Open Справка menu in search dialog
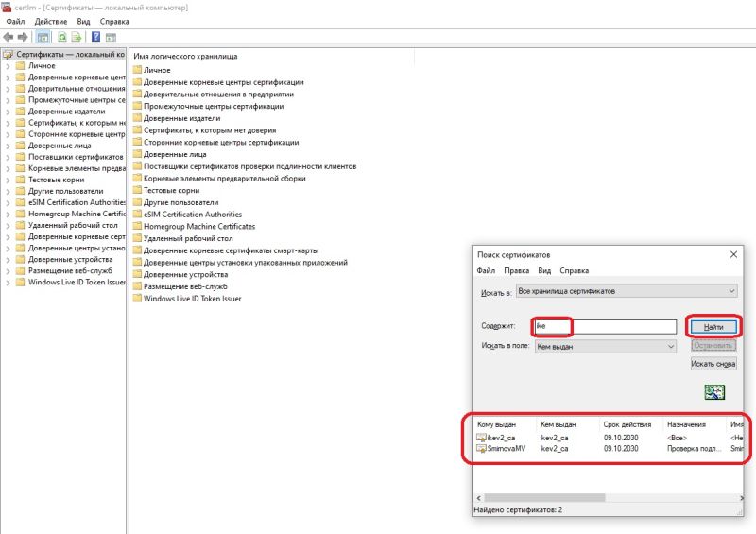 [x=574, y=270]
